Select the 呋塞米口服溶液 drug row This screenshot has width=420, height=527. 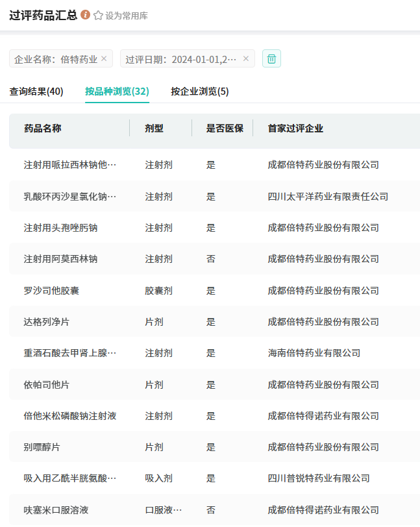click(x=56, y=510)
